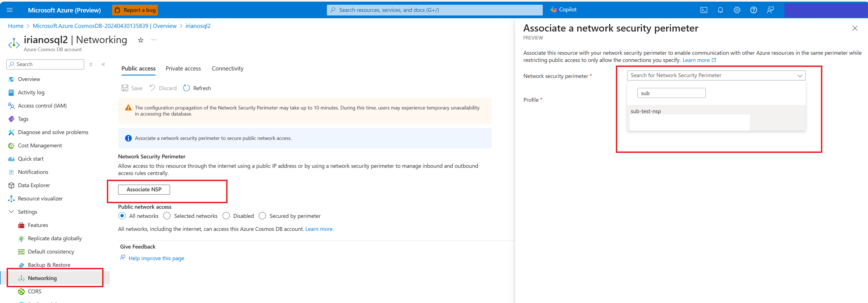The width and height of the screenshot is (868, 303).
Task: Switch to Private access tab
Action: tap(184, 68)
